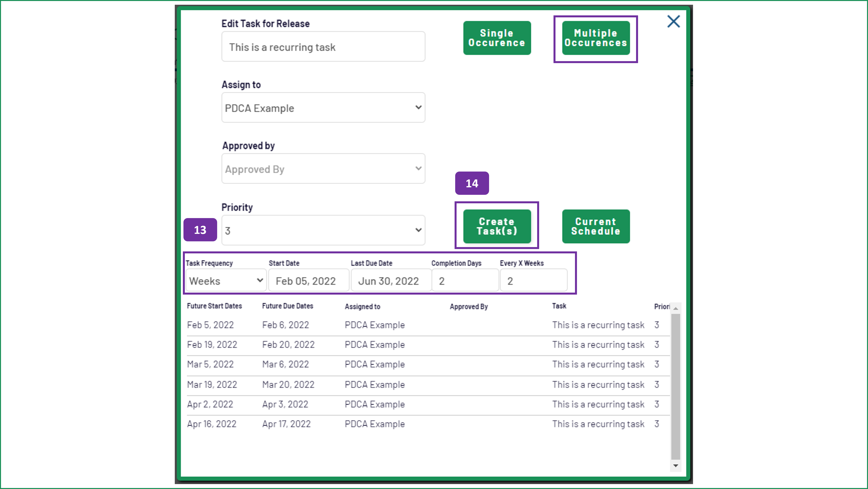Edit the 'This is a recurring task' name field
This screenshot has height=489, width=868.
323,47
